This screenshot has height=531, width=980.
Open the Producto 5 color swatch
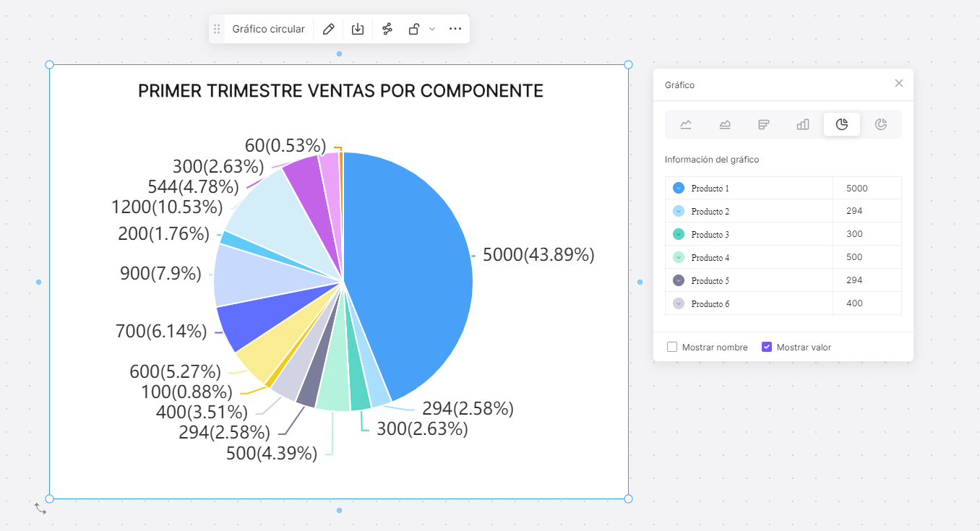(679, 280)
